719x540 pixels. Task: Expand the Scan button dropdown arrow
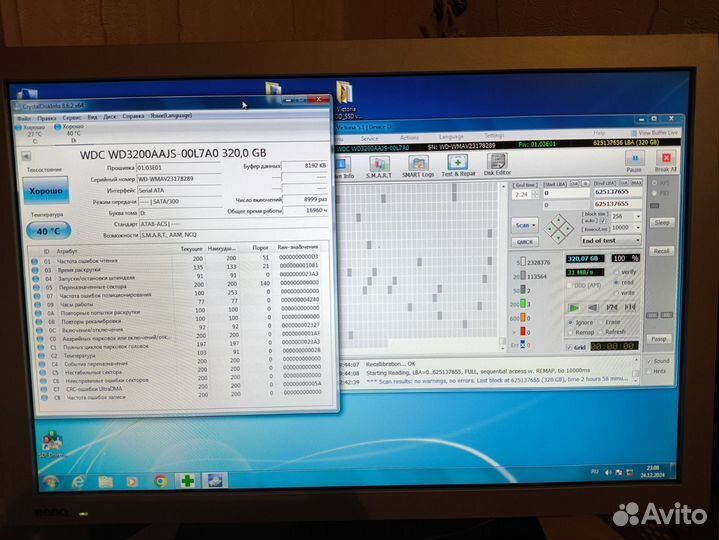coord(535,226)
